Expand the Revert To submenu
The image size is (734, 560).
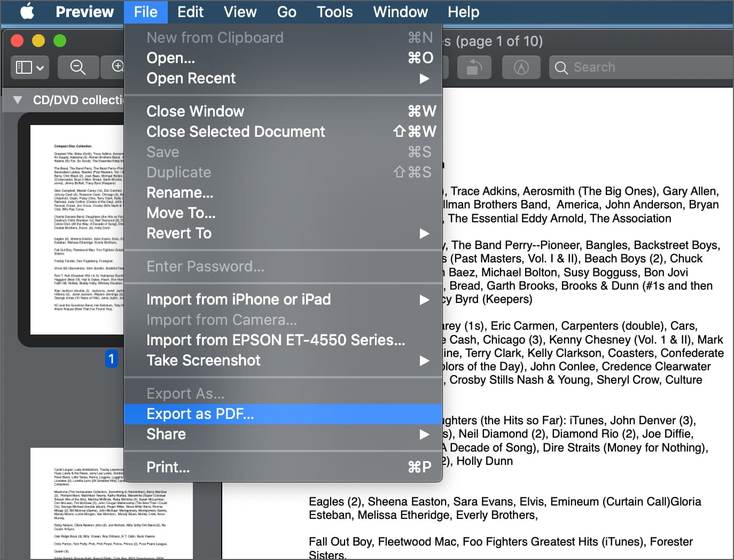click(283, 233)
